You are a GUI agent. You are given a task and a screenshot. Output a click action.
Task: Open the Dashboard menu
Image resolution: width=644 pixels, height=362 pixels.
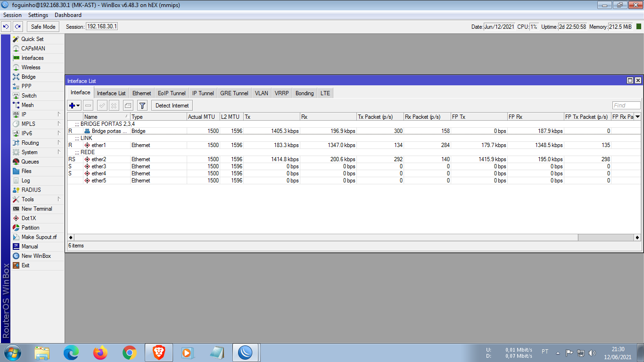coord(68,15)
